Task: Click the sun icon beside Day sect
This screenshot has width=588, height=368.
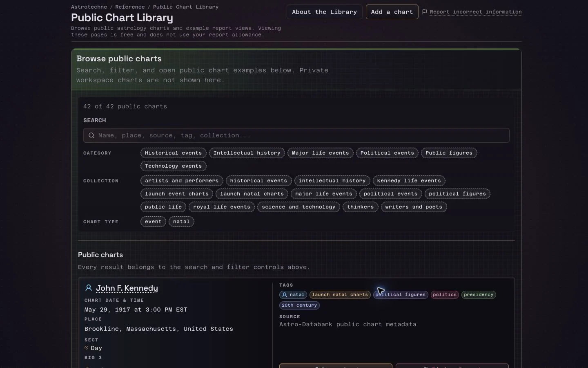Action: 87,348
